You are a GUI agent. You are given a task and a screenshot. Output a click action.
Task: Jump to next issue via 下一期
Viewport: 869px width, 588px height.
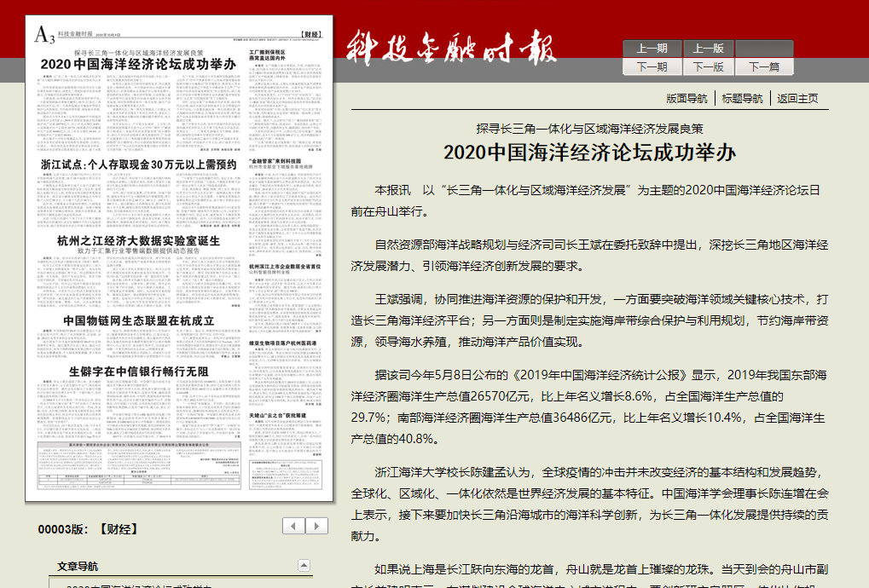tap(652, 67)
